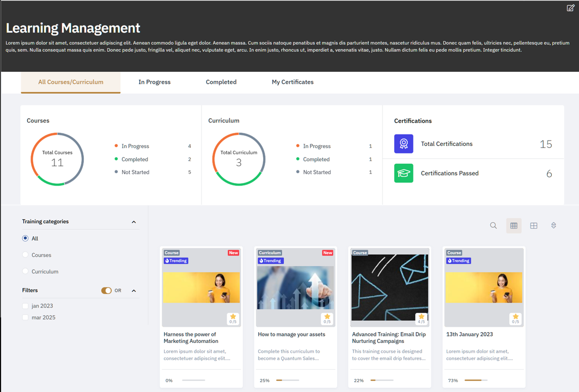Switch to the In Progress tab
This screenshot has width=579, height=392.
[154, 82]
